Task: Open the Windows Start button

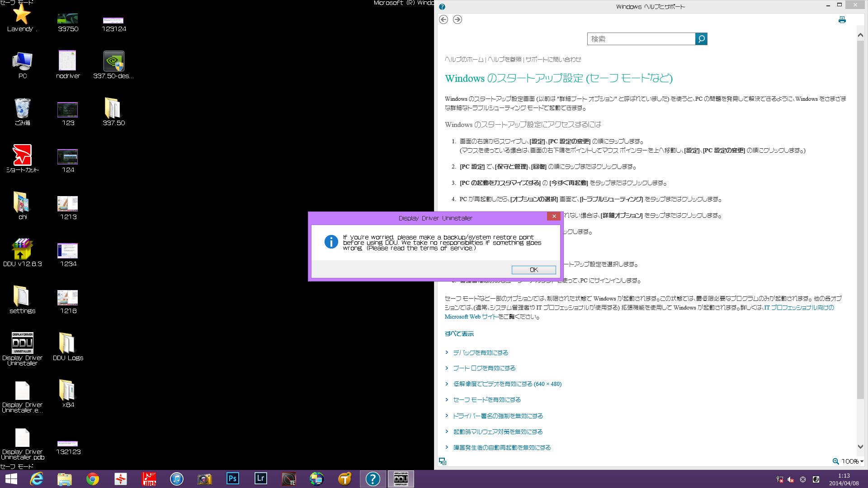Action: tap(11, 479)
